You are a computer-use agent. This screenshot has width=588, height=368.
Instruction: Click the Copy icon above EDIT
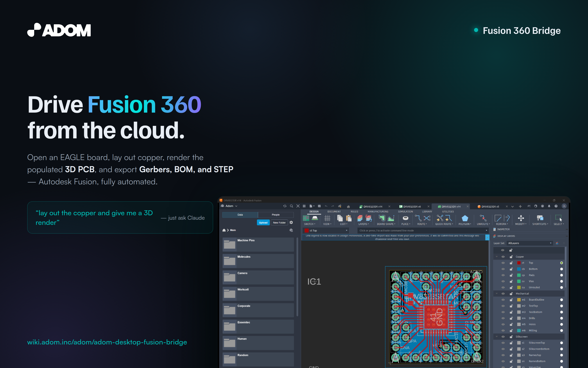coord(340,218)
